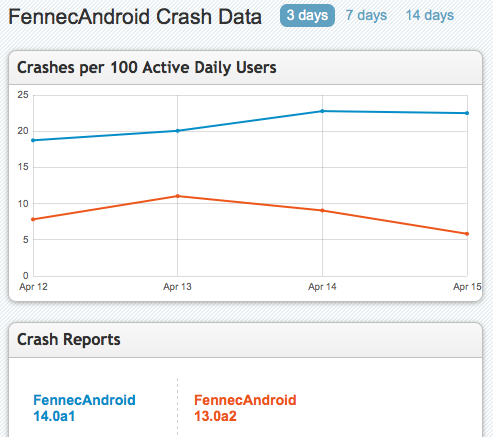Click blue line data point at Apr 12
The width and height of the screenshot is (493, 437).
coord(33,140)
